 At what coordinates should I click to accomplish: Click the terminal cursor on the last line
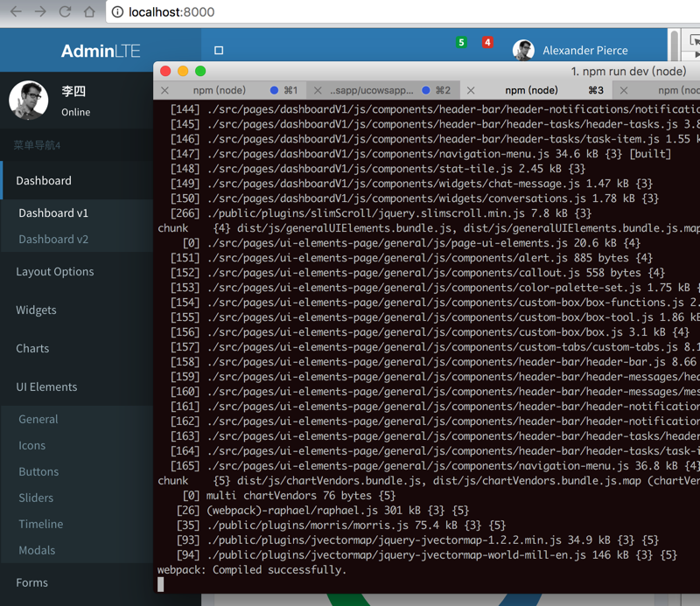click(161, 585)
